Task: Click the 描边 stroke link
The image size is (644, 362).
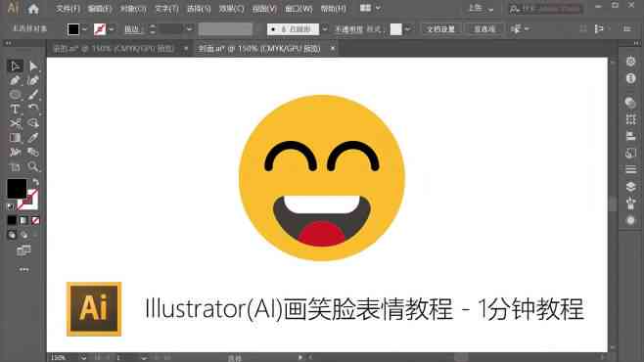Action: coord(132,29)
